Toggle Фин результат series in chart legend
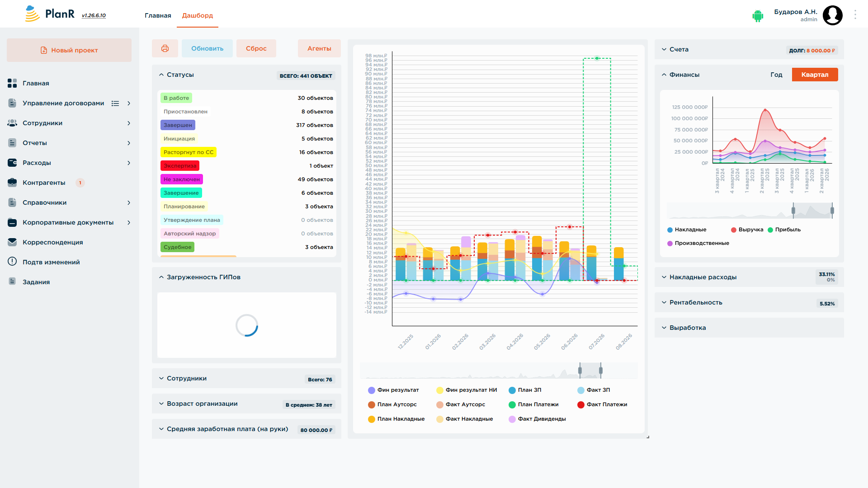This screenshot has width=868, height=488. [393, 390]
